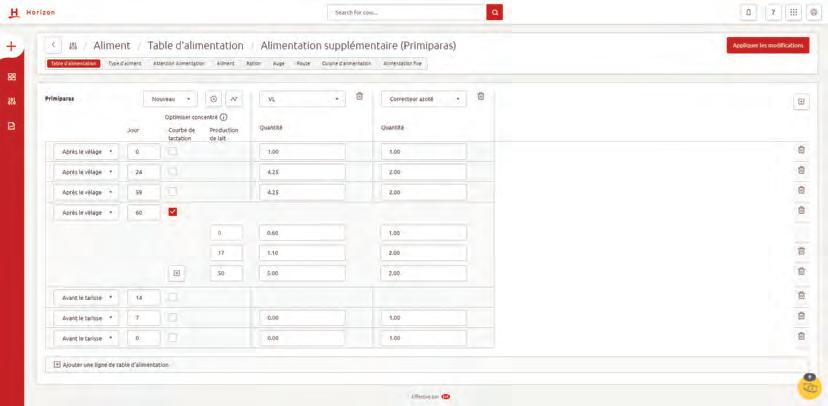This screenshot has height=406, width=828.
Task: Delete the Après le vêlage day 24 row
Action: point(801,170)
